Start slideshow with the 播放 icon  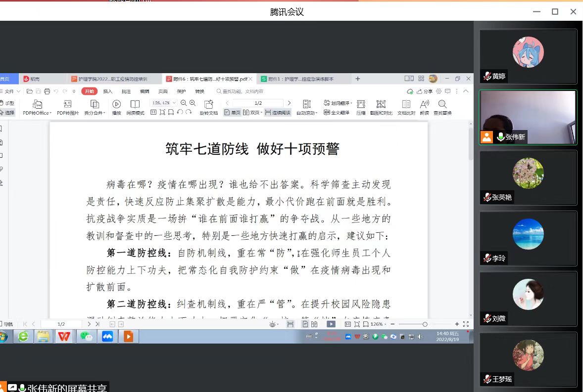[x=116, y=107]
